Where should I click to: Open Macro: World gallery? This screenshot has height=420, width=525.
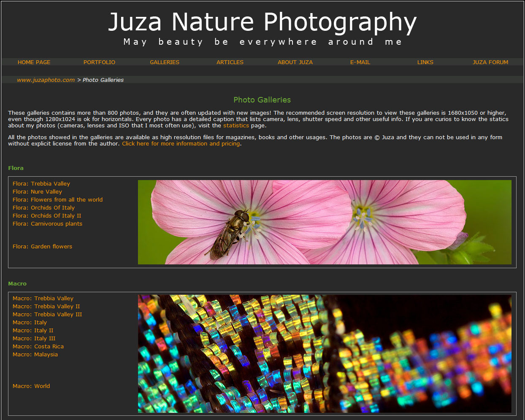(x=31, y=386)
